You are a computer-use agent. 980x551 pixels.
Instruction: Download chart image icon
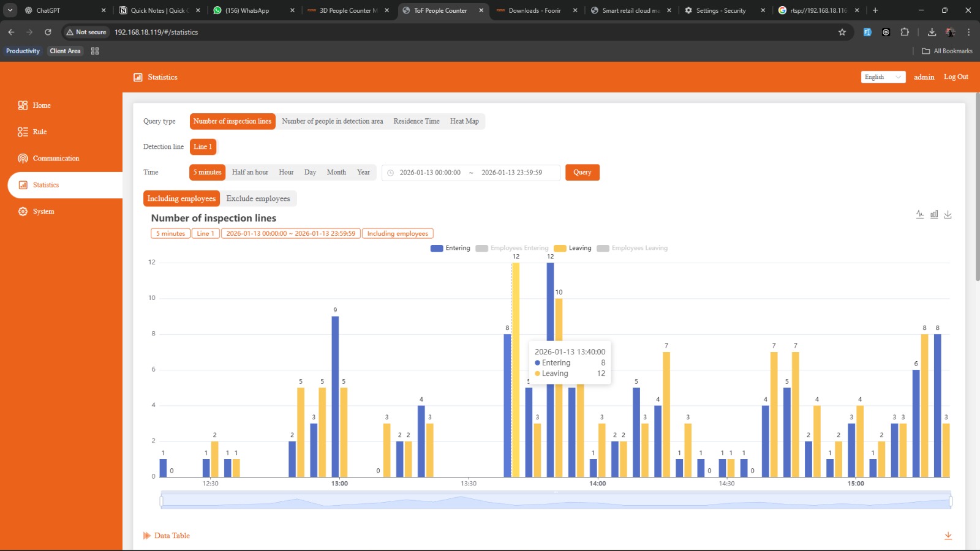point(948,214)
